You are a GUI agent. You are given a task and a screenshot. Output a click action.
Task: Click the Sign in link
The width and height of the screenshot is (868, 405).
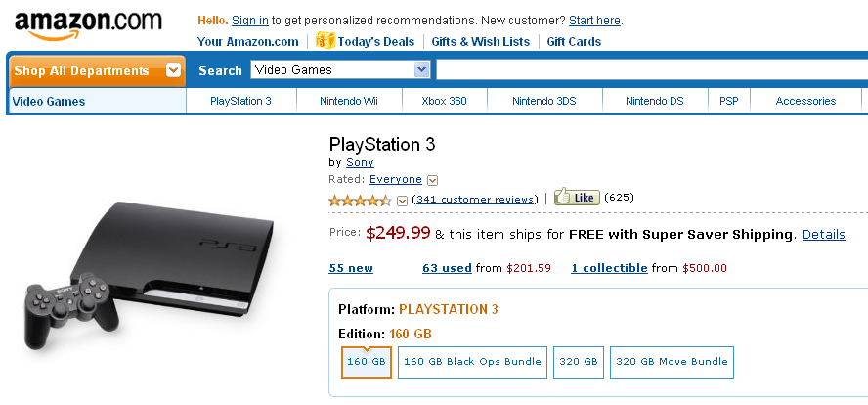tap(250, 21)
